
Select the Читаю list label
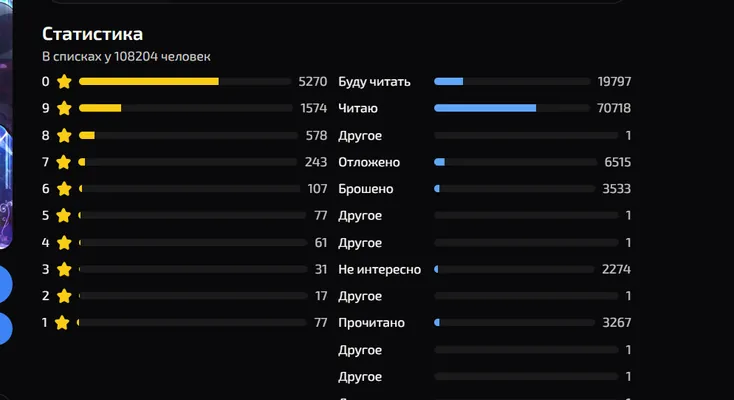pyautogui.click(x=358, y=108)
